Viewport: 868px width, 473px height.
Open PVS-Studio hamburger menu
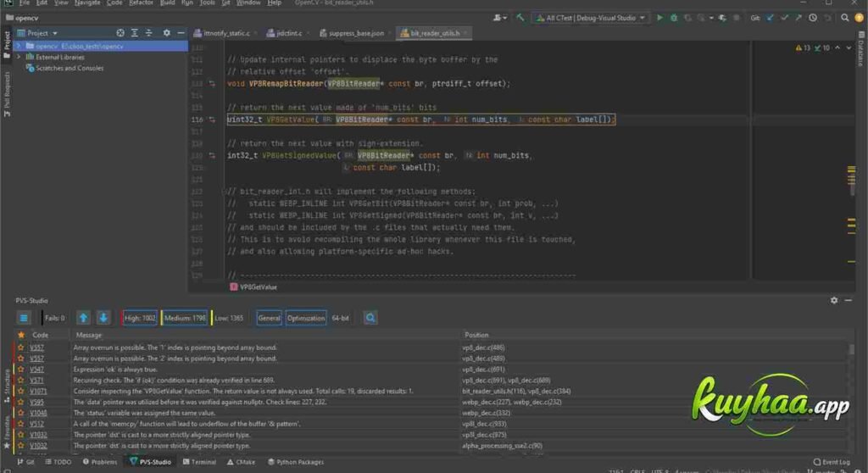click(x=23, y=318)
